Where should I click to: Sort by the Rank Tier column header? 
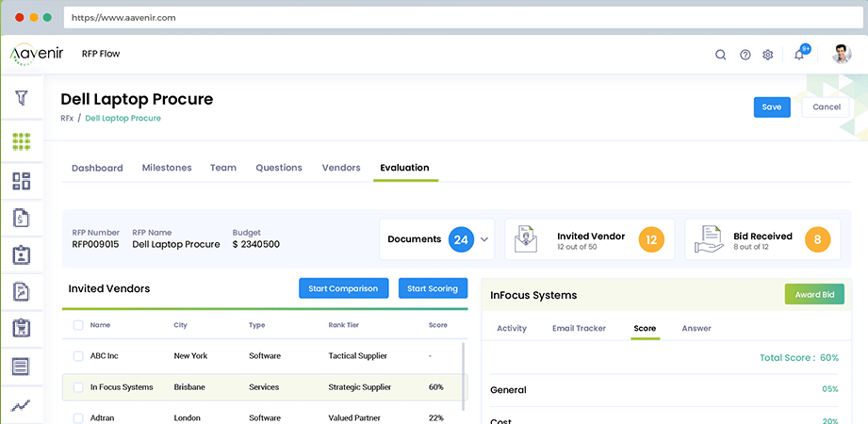click(343, 325)
